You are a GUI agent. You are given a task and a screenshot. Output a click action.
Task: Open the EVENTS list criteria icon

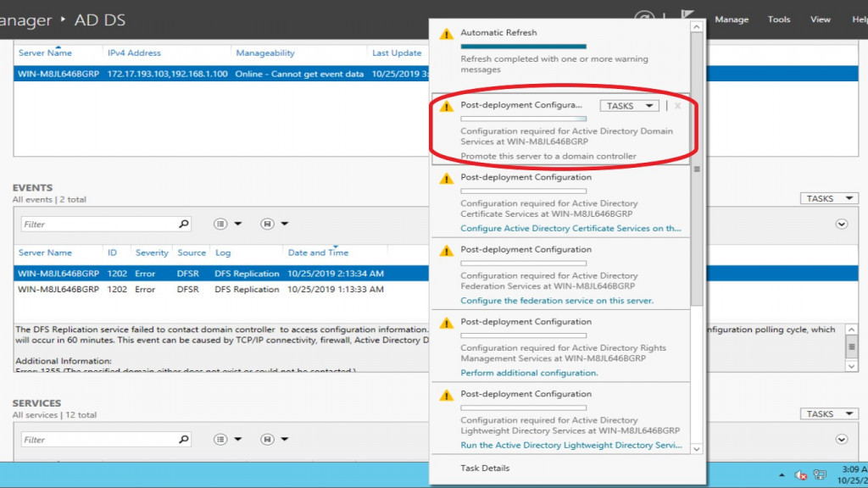(220, 224)
